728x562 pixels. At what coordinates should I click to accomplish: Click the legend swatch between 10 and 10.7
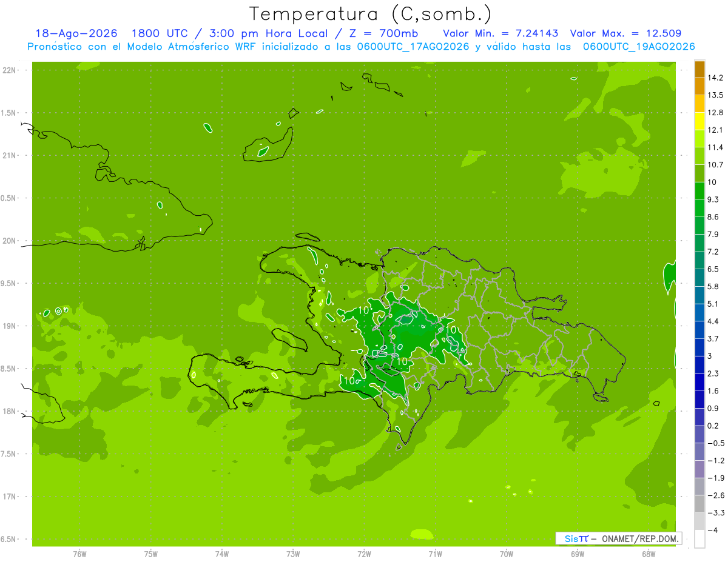[x=699, y=173]
